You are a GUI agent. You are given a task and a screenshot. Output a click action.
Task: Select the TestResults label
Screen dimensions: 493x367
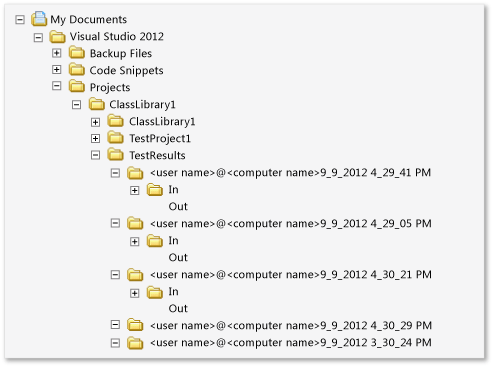[157, 155]
